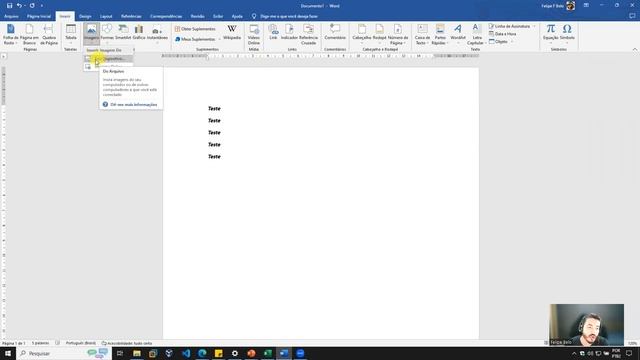This screenshot has width=640, height=360.
Task: Open the Windows Start menu
Action: click(8, 353)
